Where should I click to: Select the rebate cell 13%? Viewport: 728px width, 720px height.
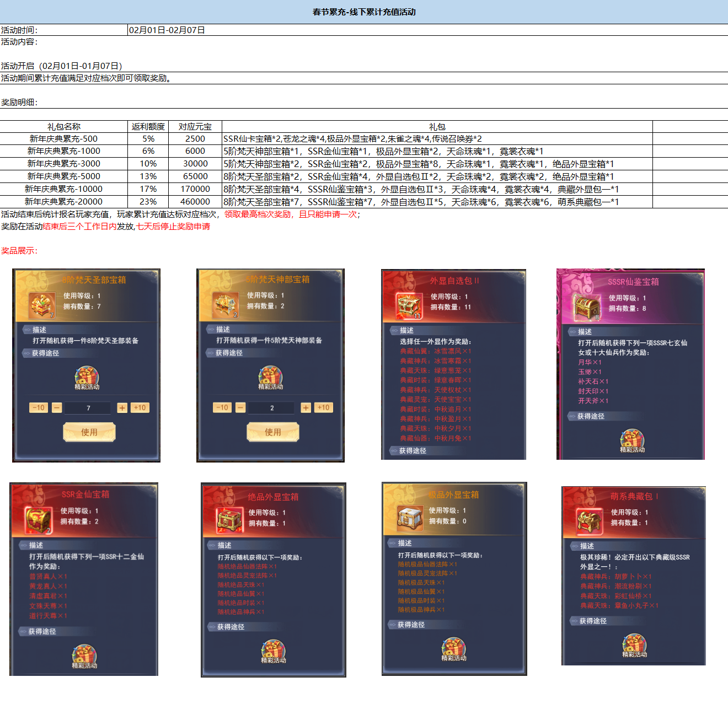(148, 176)
